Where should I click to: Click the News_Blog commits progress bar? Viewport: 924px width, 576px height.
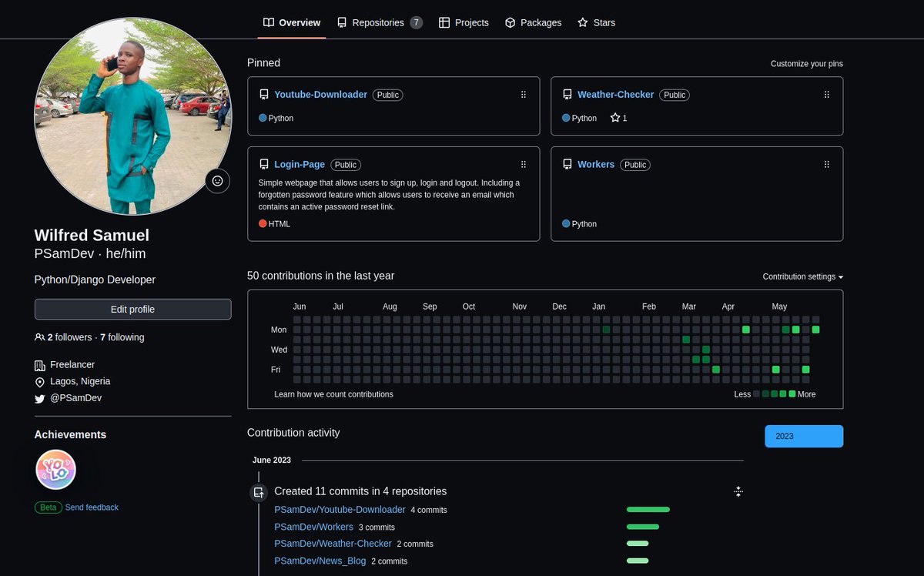638,561
